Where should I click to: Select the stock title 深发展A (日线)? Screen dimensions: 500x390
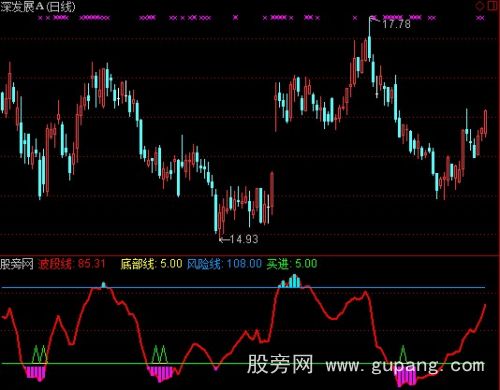pos(38,7)
